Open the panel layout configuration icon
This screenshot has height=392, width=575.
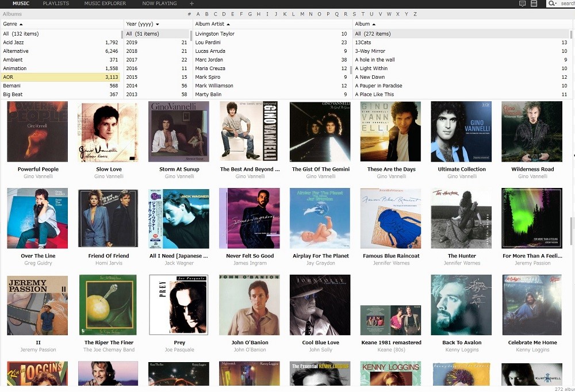click(534, 3)
